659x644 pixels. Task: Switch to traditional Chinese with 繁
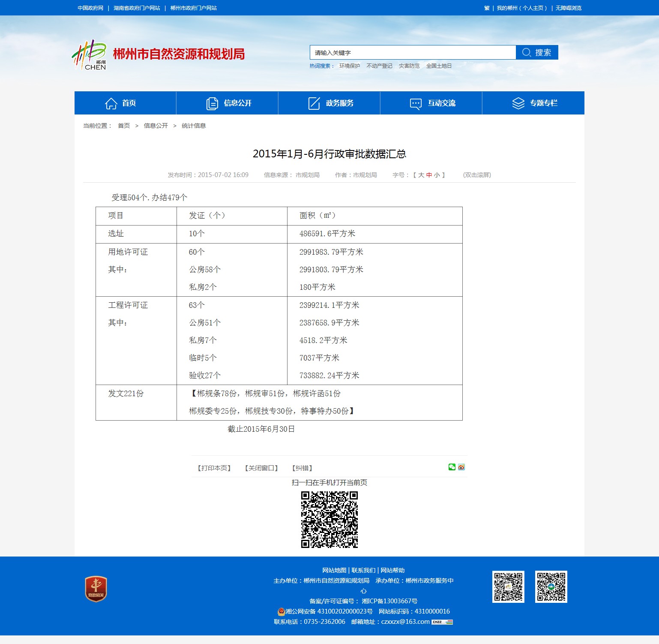pyautogui.click(x=487, y=8)
